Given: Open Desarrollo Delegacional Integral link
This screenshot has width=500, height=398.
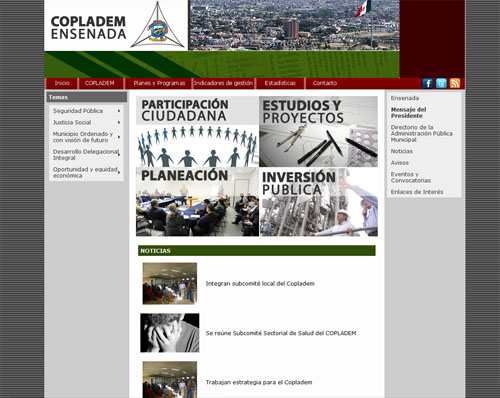Looking at the screenshot, I should (x=85, y=155).
